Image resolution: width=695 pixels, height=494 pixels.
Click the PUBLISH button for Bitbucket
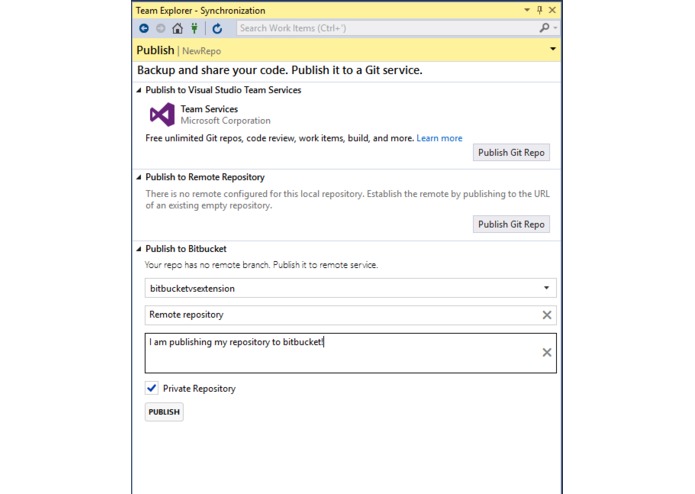164,412
